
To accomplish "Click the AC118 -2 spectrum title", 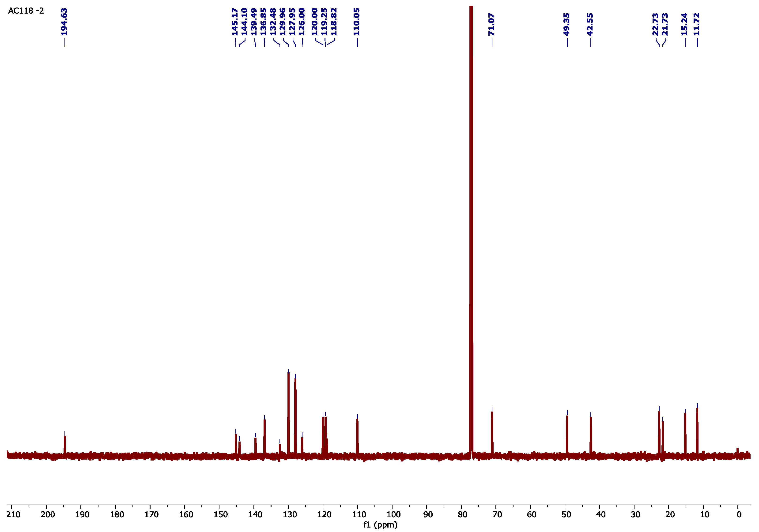I will pos(26,11).
